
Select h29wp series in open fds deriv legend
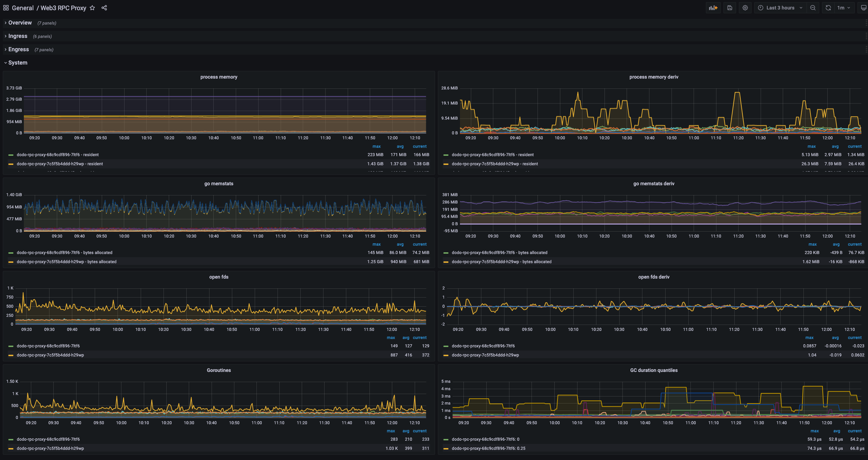(485, 355)
